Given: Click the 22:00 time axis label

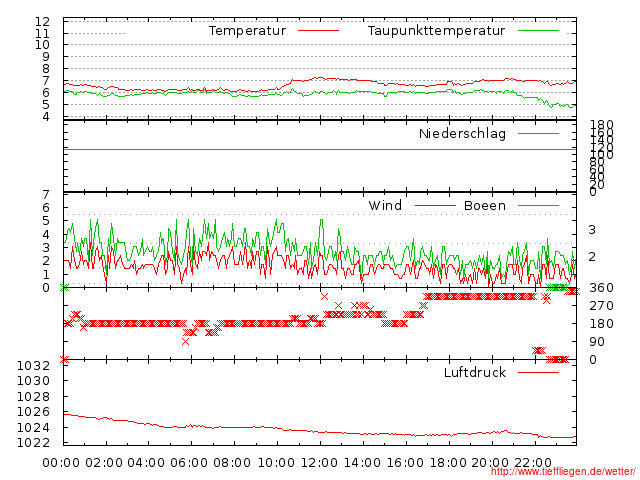Looking at the screenshot, I should pos(533,463).
